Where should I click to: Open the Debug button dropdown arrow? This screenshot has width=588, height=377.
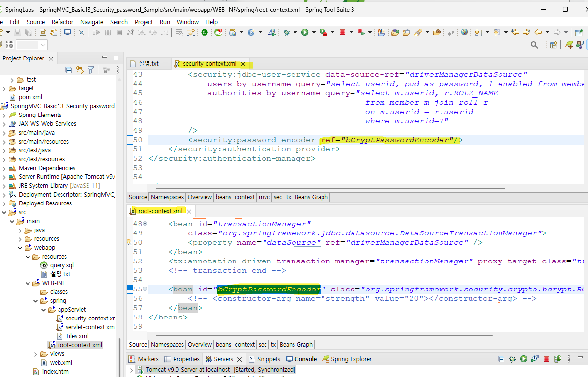[295, 32]
